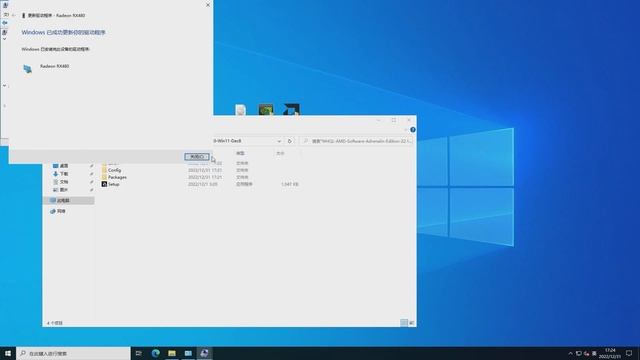Switch Explorer to large icons view
Image resolution: width=640 pixels, height=360 pixels.
point(411,323)
